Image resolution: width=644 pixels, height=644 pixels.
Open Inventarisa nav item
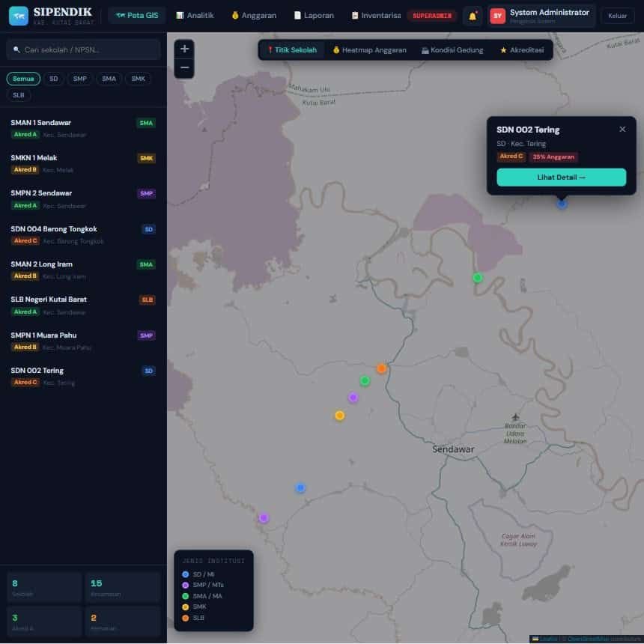click(376, 16)
